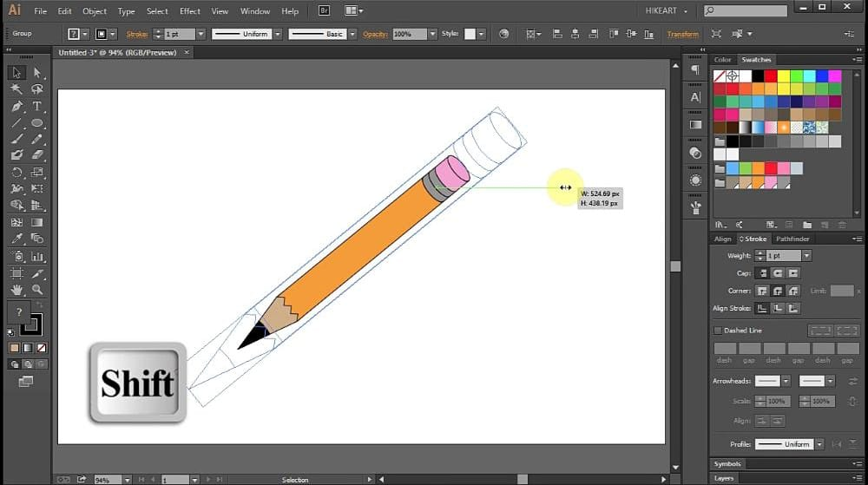
Task: Select the Gradient tool
Action: [x=37, y=222]
